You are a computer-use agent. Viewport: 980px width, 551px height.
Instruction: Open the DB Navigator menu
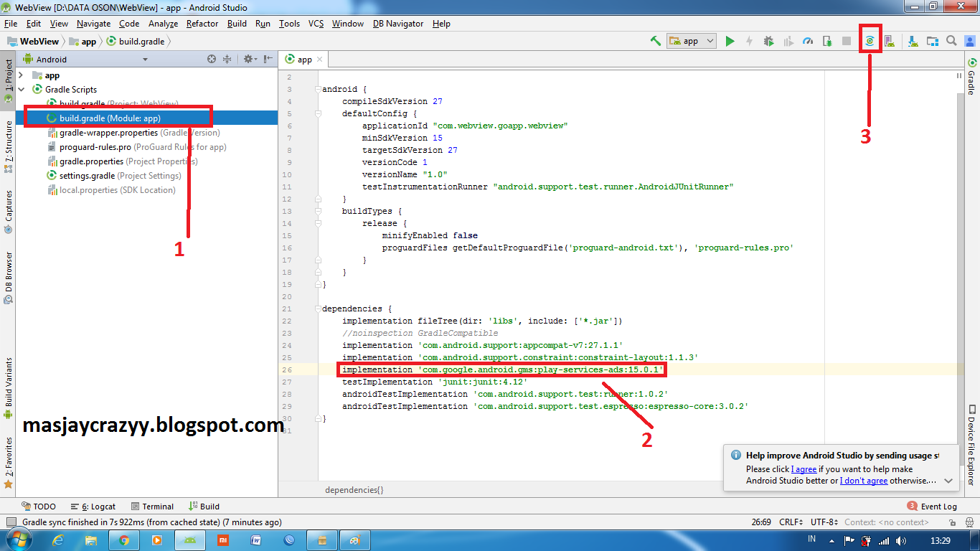398,24
